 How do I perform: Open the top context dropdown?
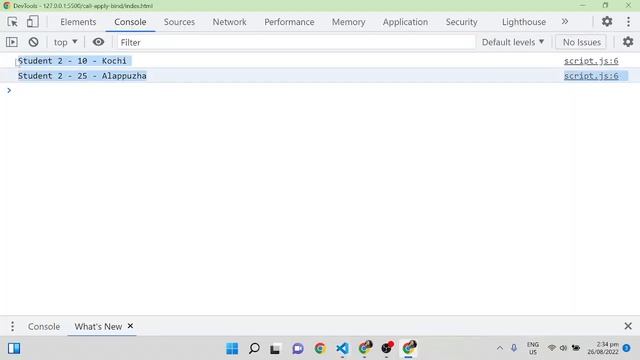(65, 42)
